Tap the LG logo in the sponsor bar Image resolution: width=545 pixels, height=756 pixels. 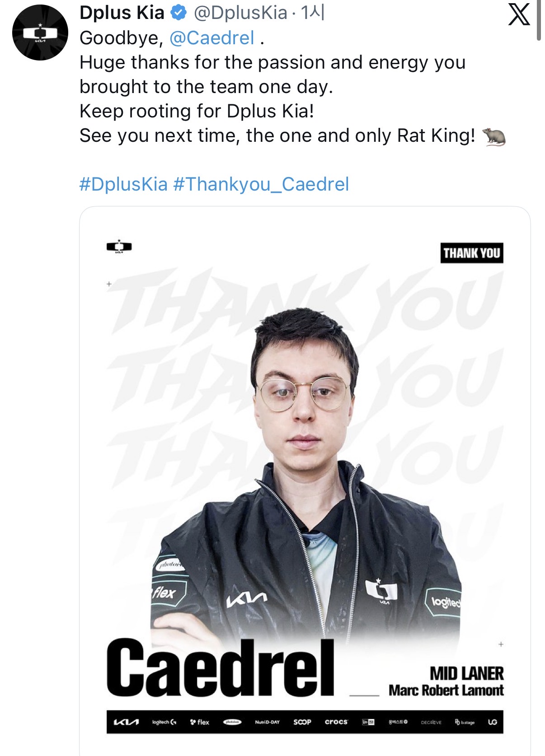(x=493, y=722)
